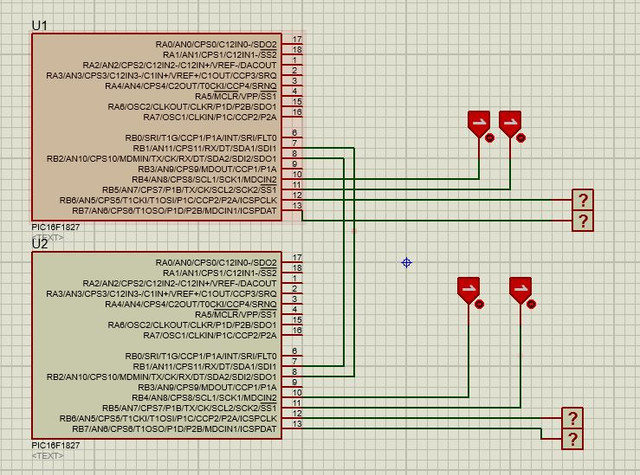Click U1 pin label RB6/AN5/CPS5 ICSPCLK
This screenshot has height=475, width=640.
[168, 200]
